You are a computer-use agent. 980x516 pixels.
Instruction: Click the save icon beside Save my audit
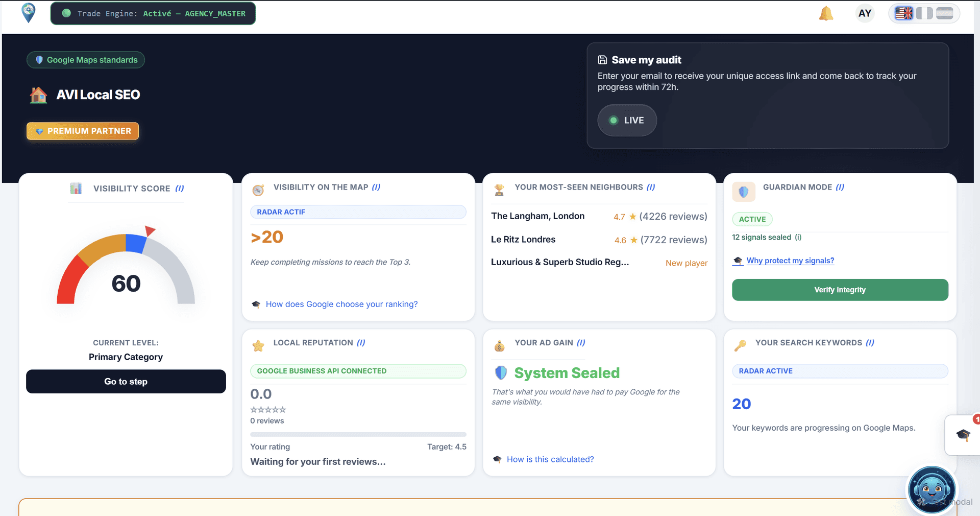tap(602, 60)
